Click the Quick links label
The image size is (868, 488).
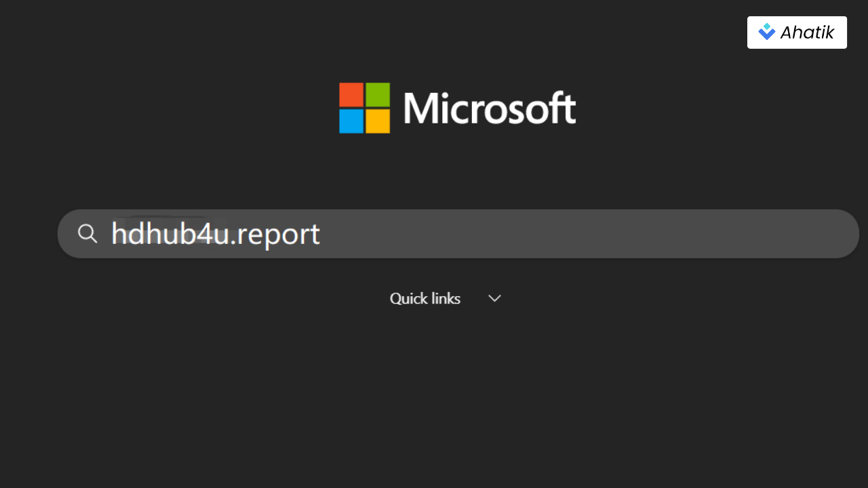pyautogui.click(x=425, y=298)
